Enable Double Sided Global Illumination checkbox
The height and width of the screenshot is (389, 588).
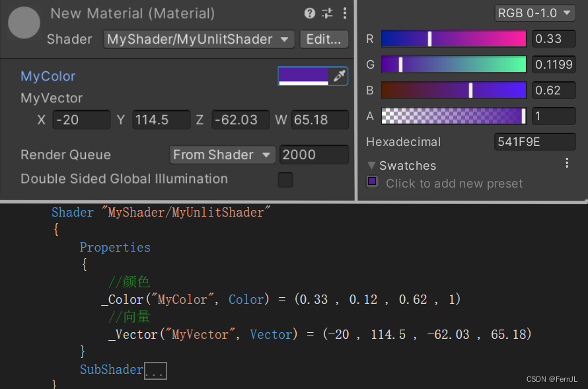pos(285,180)
